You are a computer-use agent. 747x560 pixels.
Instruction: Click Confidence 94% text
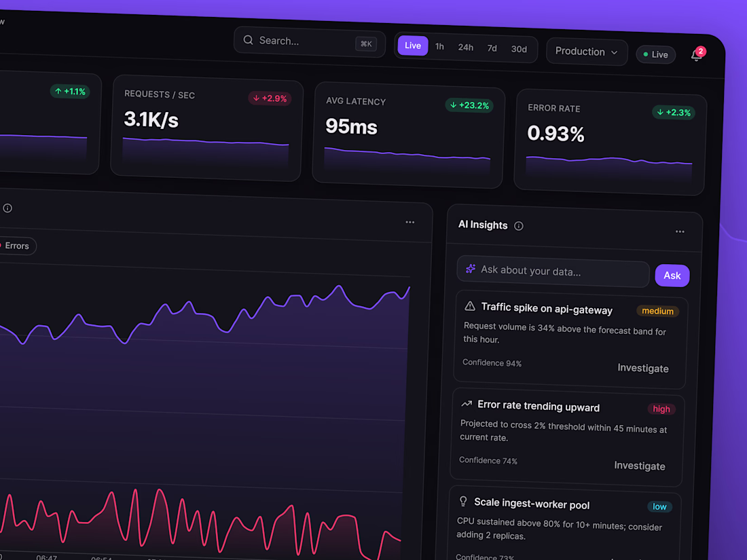pyautogui.click(x=492, y=363)
